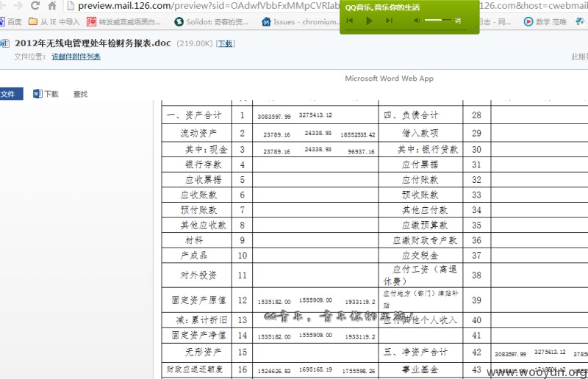Select the 预付账款 cell

197,210
